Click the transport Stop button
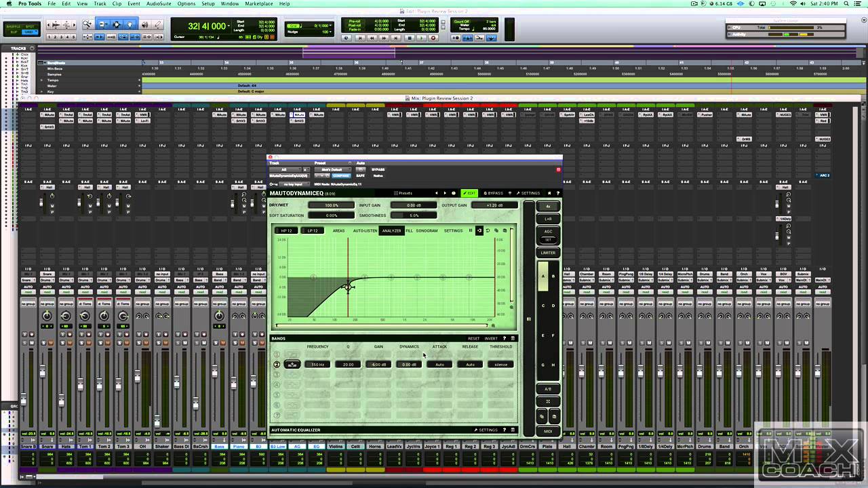The height and width of the screenshot is (488, 868). pos(409,38)
